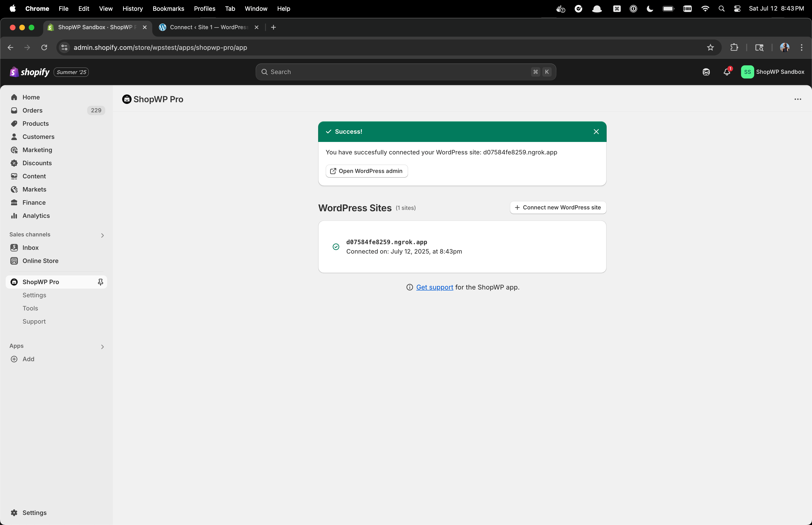Viewport: 812px width, 525px height.
Task: Click the ShopWP Pro page title icon
Action: [127, 99]
